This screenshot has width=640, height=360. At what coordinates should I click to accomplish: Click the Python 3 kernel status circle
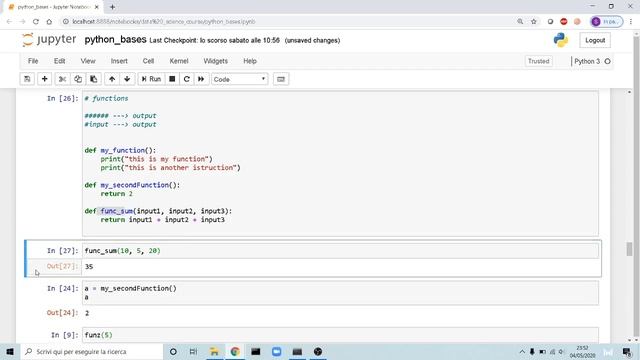(x=607, y=61)
